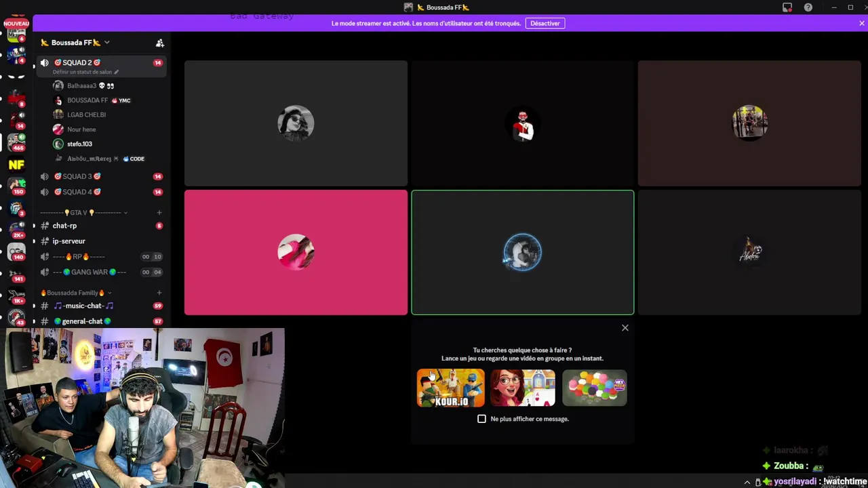The width and height of the screenshot is (868, 488).
Task: Click the speaker icon of SQUAD 3 channel
Action: point(45,176)
